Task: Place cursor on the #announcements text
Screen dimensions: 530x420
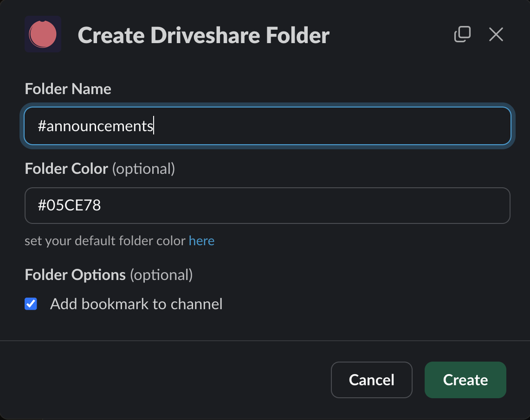Action: point(95,126)
